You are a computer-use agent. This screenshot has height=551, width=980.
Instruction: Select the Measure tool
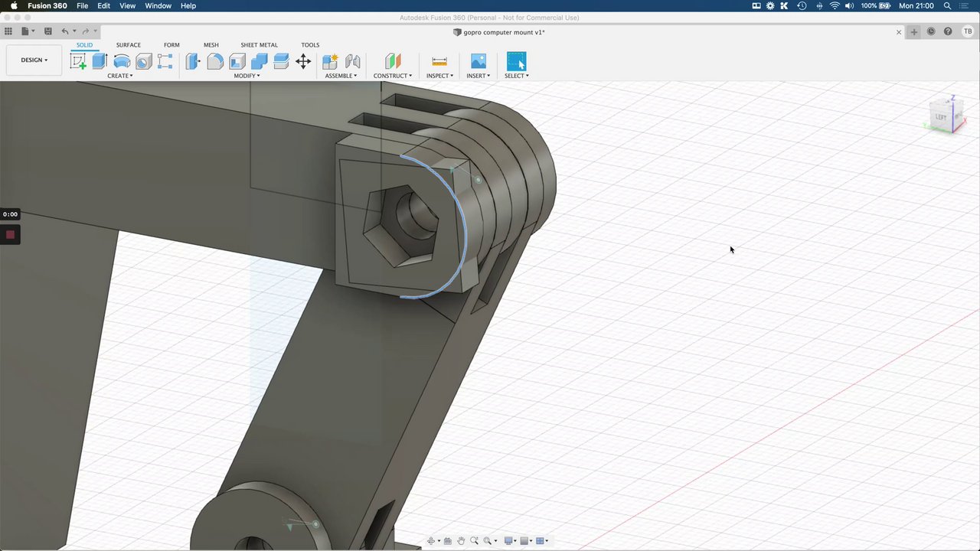[x=439, y=62]
